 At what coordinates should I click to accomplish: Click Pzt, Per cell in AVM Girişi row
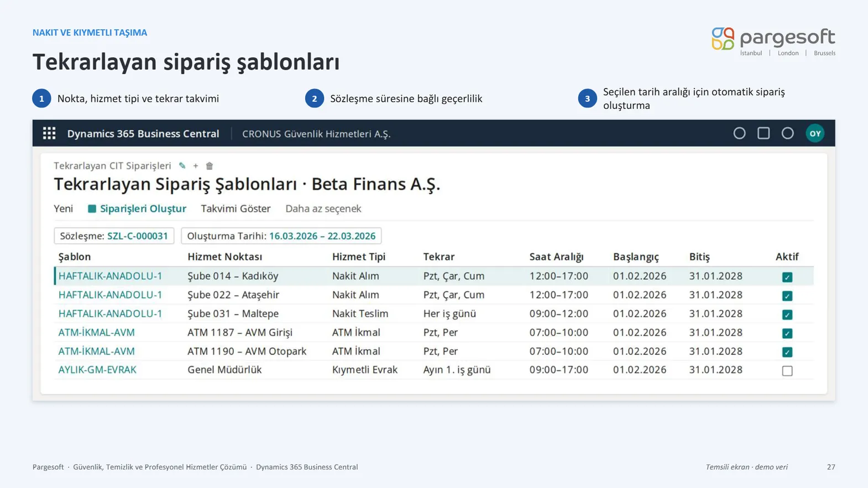pos(441,332)
